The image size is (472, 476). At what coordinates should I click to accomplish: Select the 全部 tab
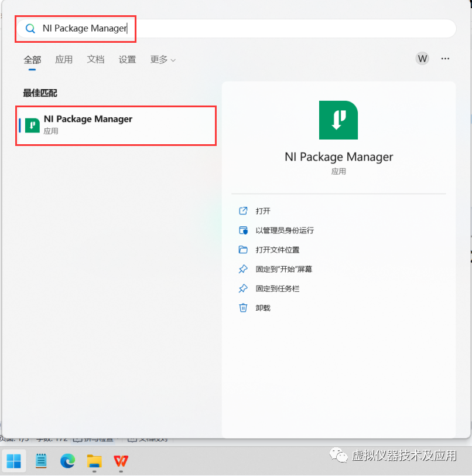[32, 60]
